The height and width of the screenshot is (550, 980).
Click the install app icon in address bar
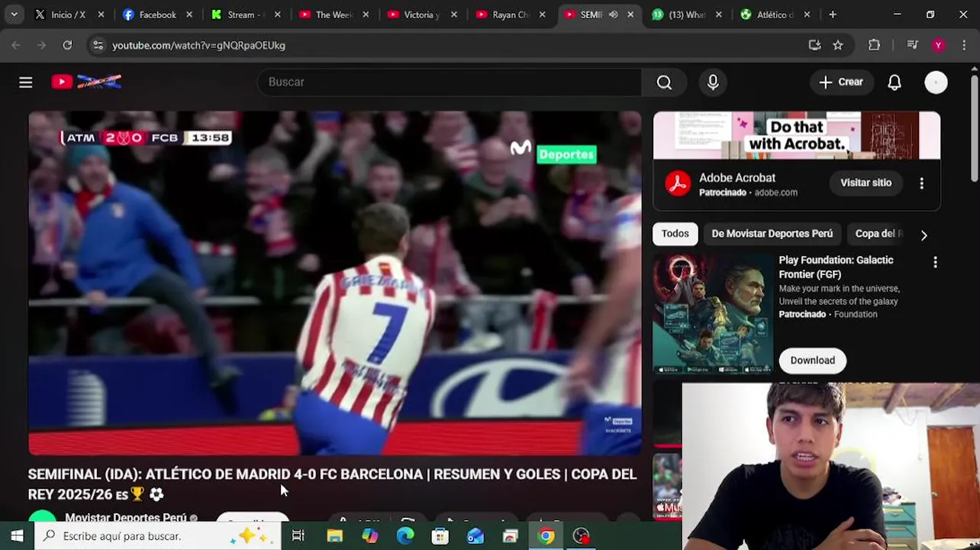(814, 45)
